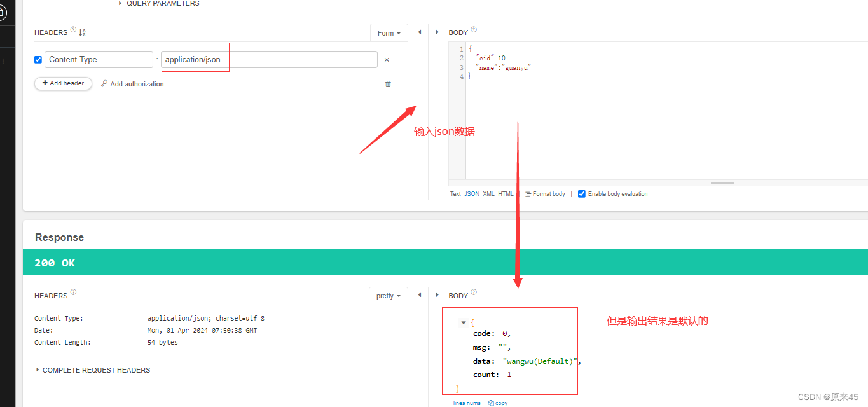Click Format body to beautify the request JSON
Image resolution: width=868 pixels, height=407 pixels.
[545, 194]
